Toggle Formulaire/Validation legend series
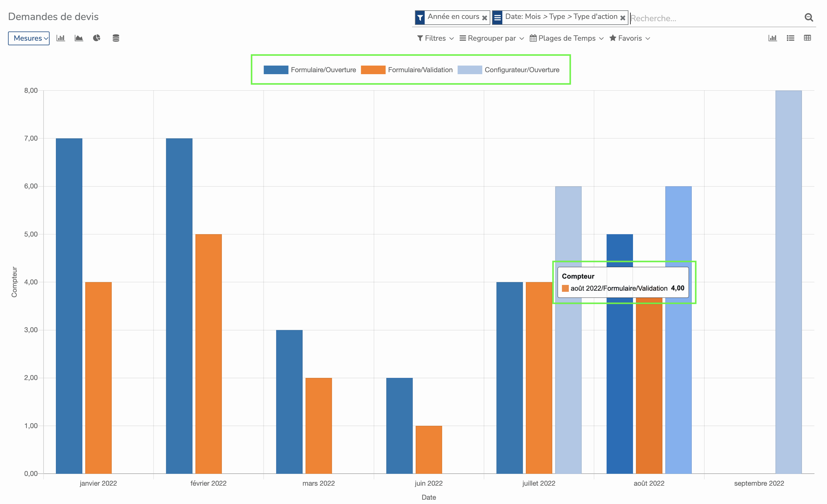This screenshot has width=827, height=504. [x=407, y=70]
